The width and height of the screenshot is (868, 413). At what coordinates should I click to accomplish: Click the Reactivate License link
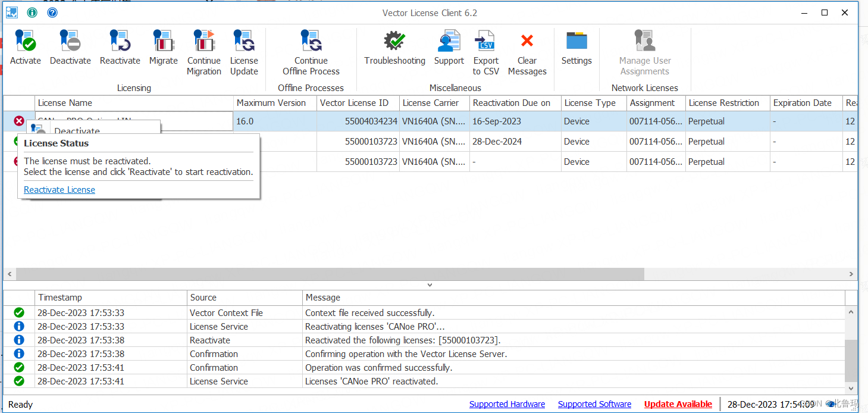(x=59, y=189)
